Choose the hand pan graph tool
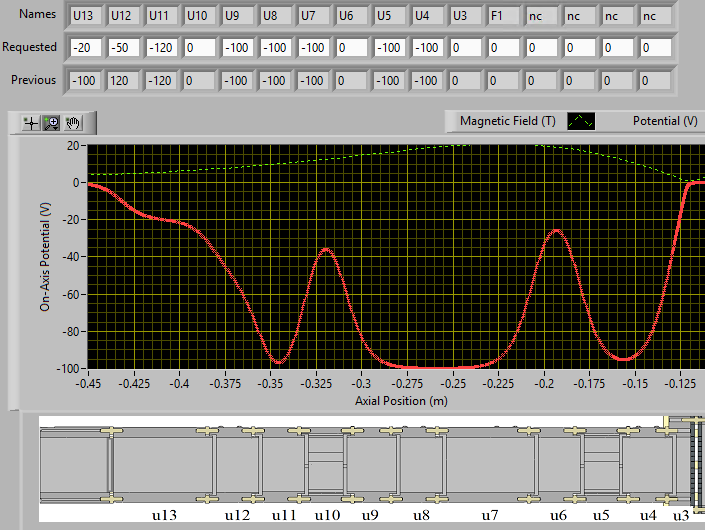The image size is (705, 530). 72,123
